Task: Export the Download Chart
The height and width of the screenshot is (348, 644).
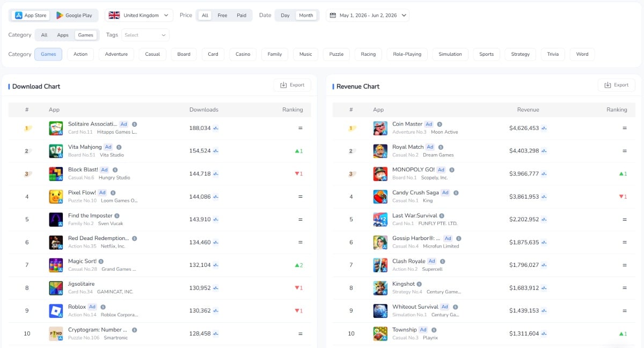Action: tap(292, 85)
